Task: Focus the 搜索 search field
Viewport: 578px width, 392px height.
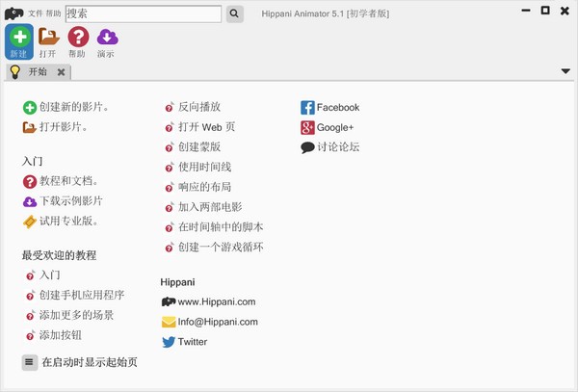Action: 144,14
